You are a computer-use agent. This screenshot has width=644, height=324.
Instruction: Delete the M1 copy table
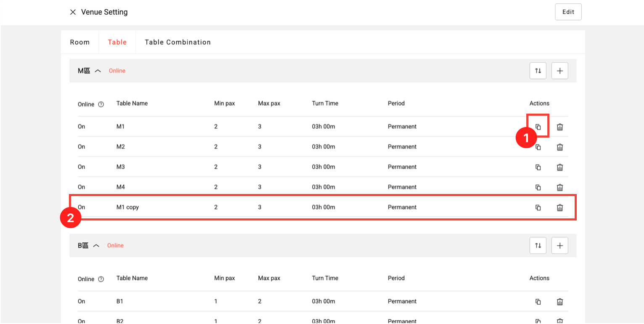pos(560,207)
